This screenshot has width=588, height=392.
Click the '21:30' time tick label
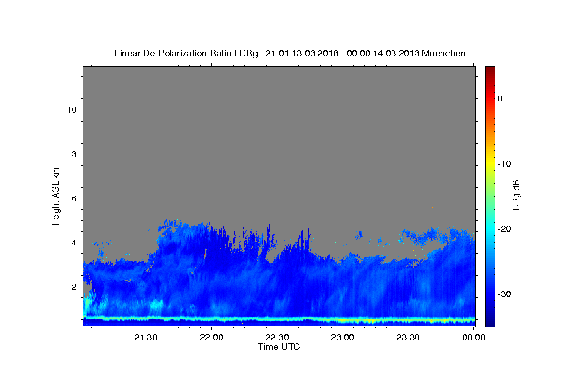tap(146, 337)
